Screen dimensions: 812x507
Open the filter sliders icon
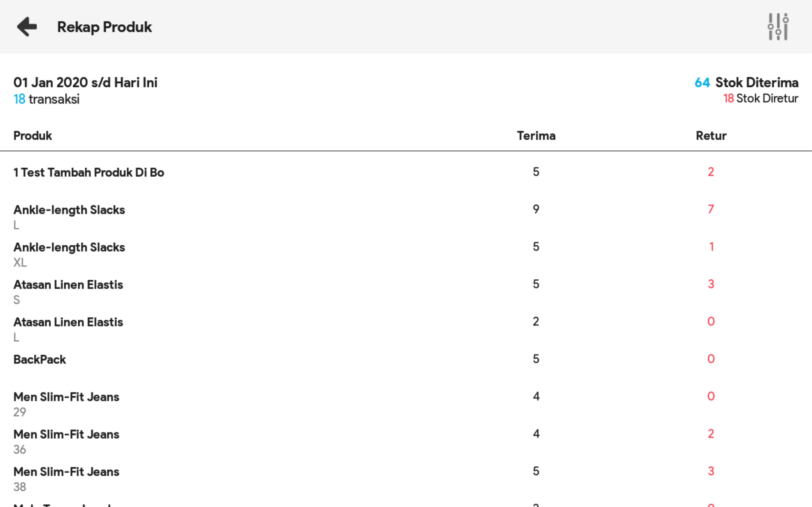(x=778, y=27)
